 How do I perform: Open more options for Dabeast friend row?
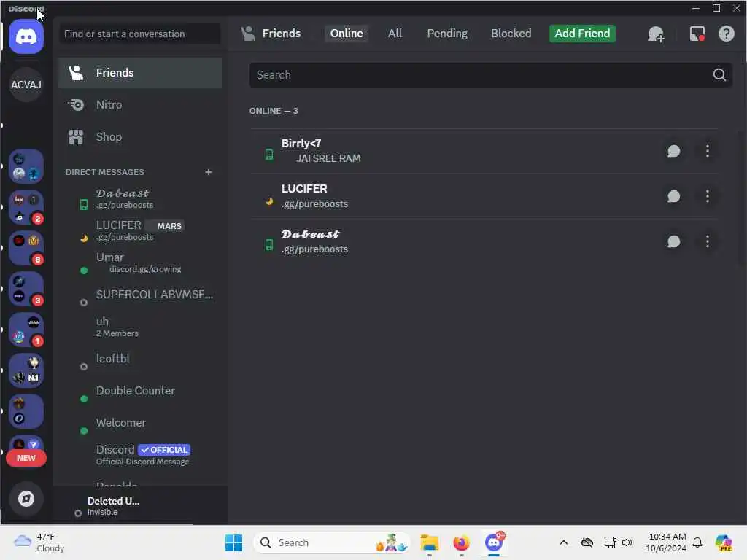pyautogui.click(x=708, y=241)
